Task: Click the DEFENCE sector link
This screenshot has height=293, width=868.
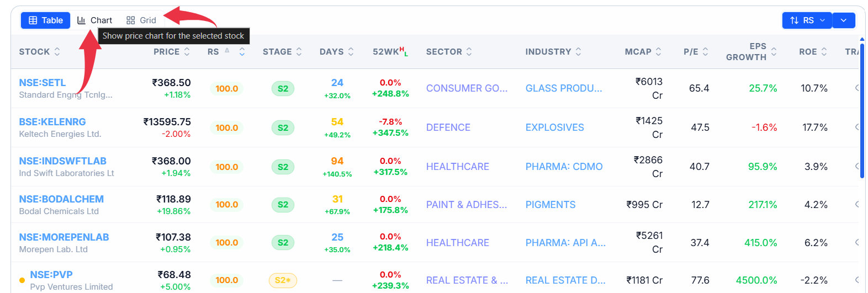Action: [x=448, y=127]
